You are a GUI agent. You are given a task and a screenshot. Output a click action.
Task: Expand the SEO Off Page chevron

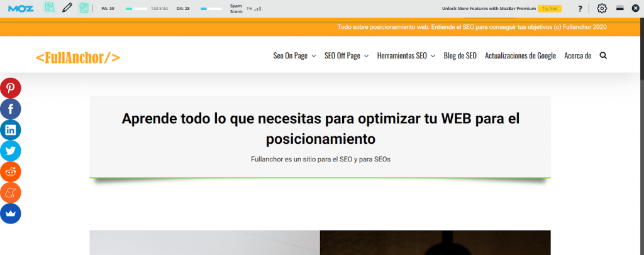click(x=367, y=56)
